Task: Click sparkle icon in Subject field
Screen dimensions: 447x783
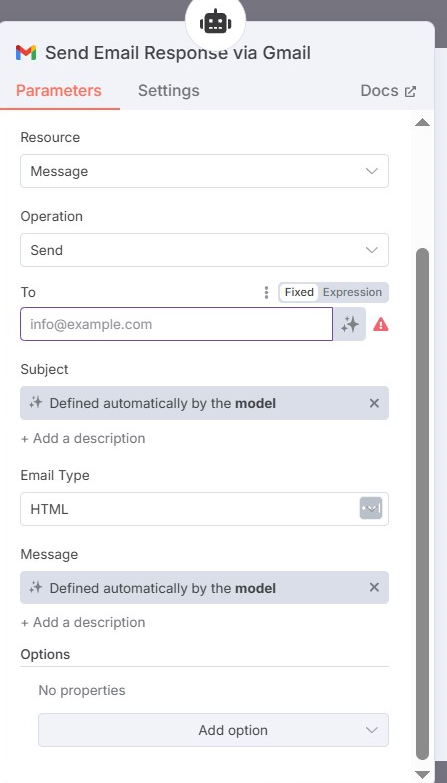Action: coord(35,402)
